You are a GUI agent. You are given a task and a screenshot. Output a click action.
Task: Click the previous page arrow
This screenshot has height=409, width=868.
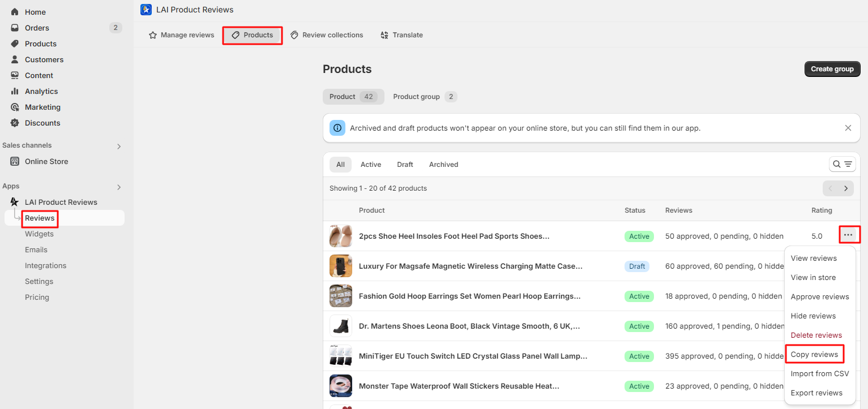tap(831, 188)
